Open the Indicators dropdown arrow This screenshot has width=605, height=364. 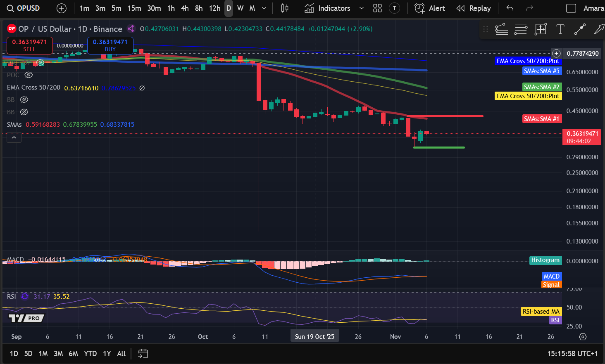[362, 8]
